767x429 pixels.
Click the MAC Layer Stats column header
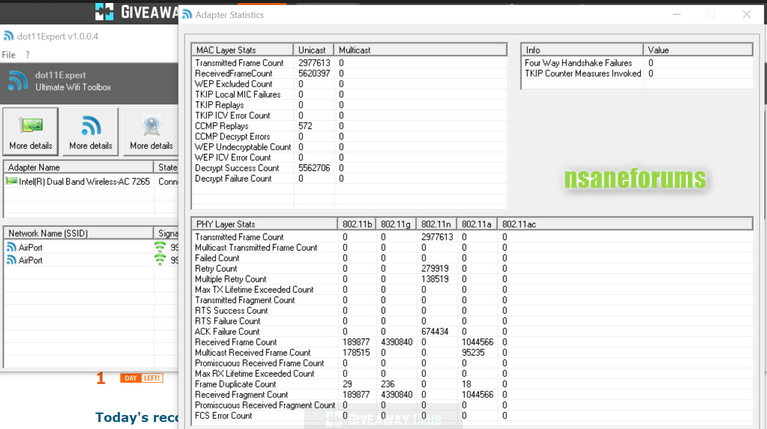pyautogui.click(x=243, y=50)
